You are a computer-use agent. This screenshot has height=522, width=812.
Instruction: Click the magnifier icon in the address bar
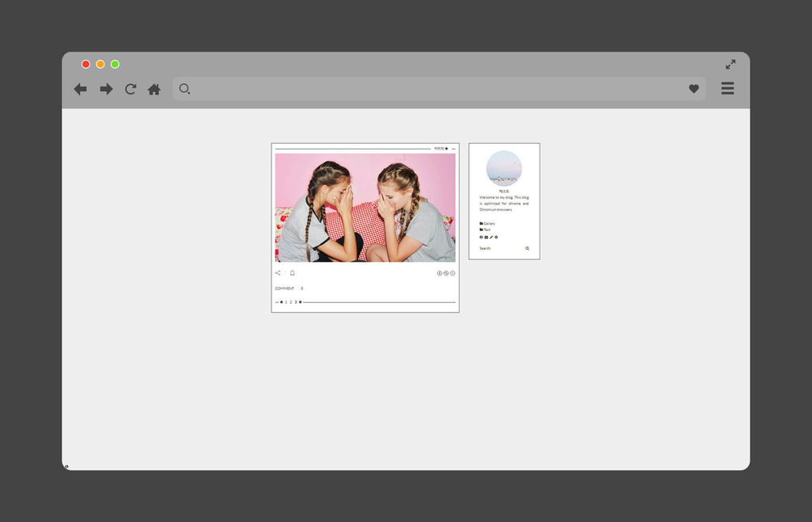(x=184, y=89)
